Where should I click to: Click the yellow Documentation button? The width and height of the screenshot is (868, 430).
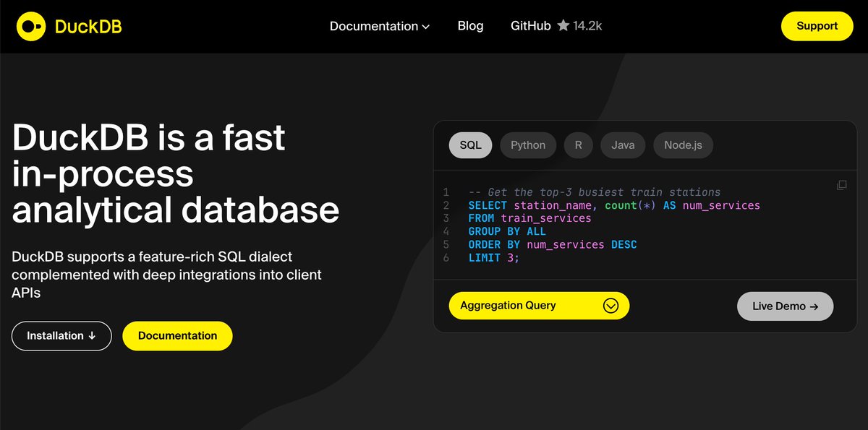(177, 336)
